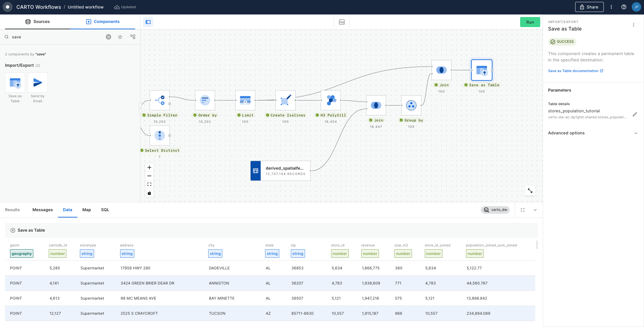This screenshot has width=644, height=327.
Task: Click the H3 Polyfill node icon
Action: click(x=330, y=100)
